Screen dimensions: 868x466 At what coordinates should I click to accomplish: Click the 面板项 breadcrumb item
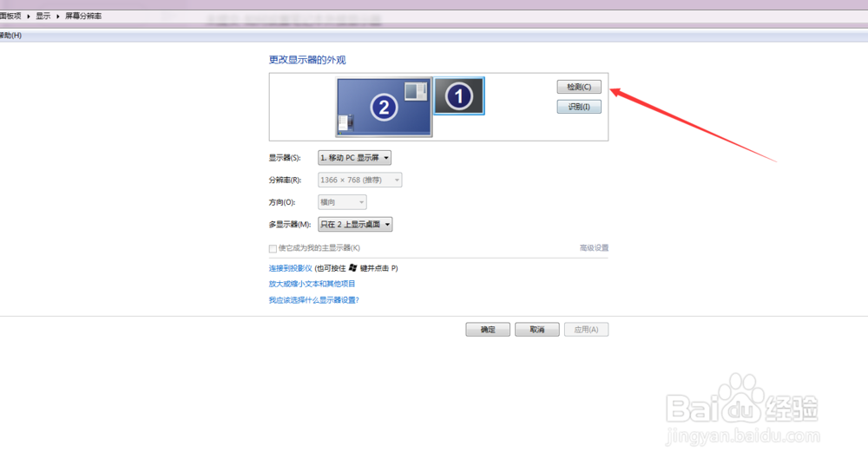pyautogui.click(x=10, y=16)
